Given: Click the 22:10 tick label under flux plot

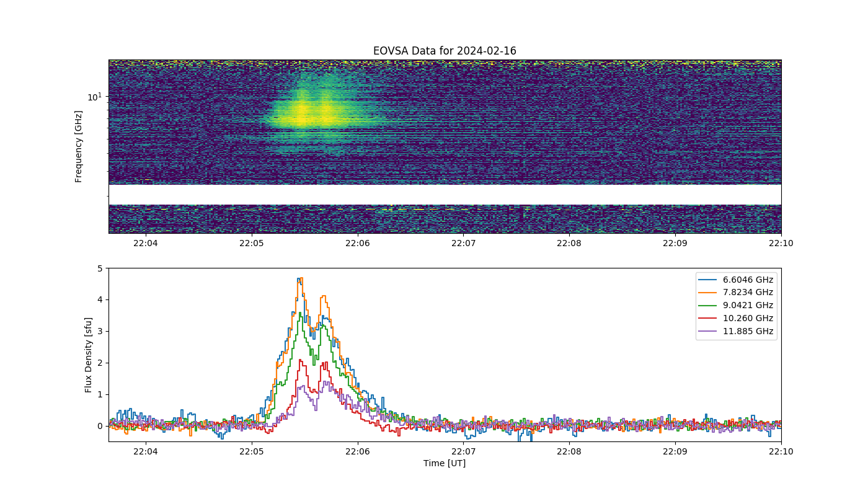Looking at the screenshot, I should (781, 451).
